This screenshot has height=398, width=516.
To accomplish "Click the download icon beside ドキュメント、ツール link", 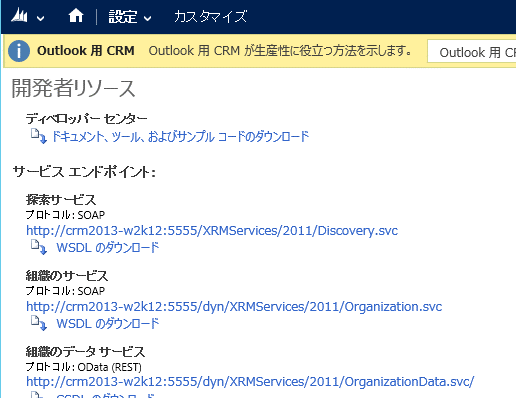I will coord(39,136).
